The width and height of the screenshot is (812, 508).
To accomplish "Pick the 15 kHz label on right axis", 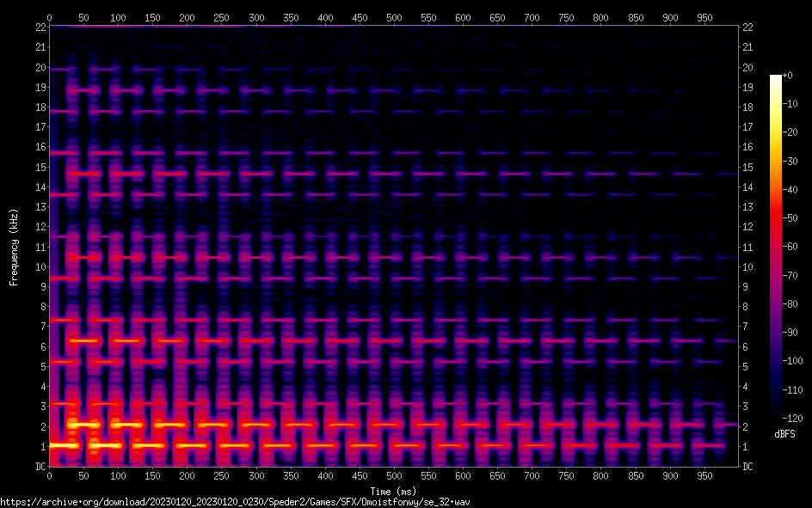I will click(x=748, y=168).
